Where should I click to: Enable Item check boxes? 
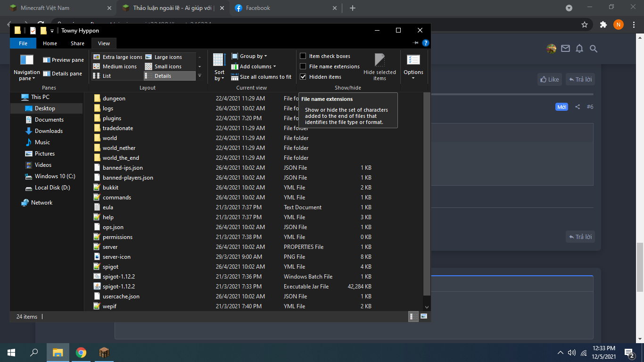pos(303,56)
